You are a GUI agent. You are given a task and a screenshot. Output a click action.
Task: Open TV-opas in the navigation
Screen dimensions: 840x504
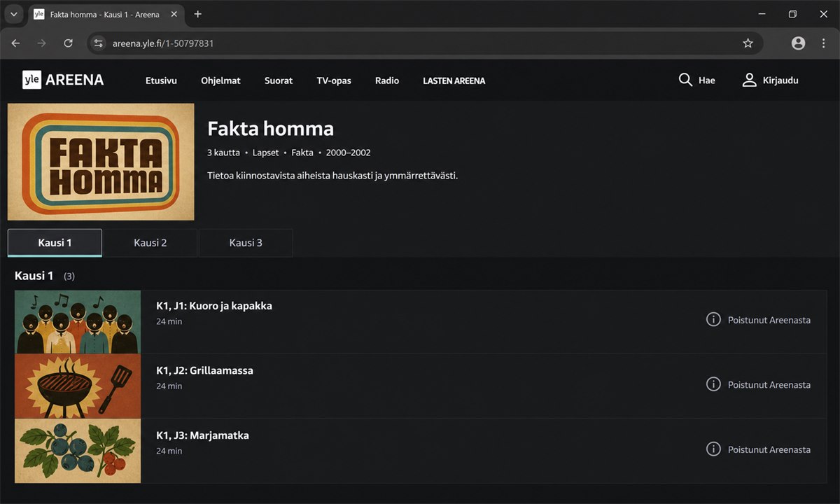click(334, 80)
